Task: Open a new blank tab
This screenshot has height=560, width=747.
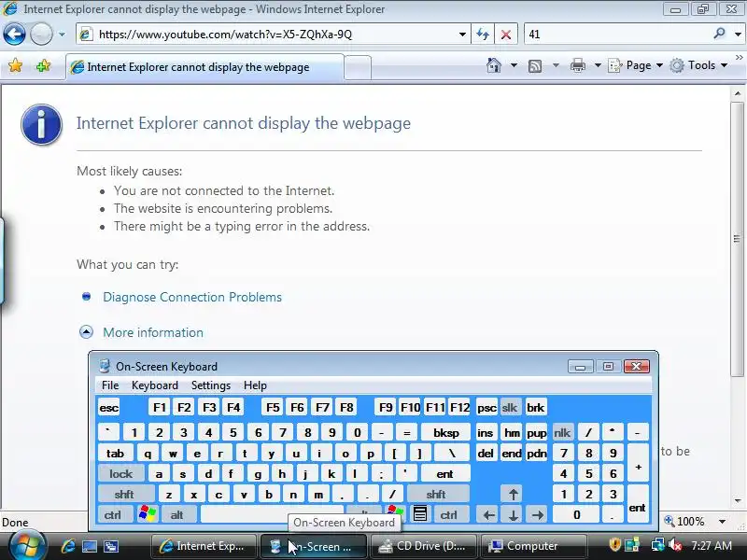Action: coord(358,67)
